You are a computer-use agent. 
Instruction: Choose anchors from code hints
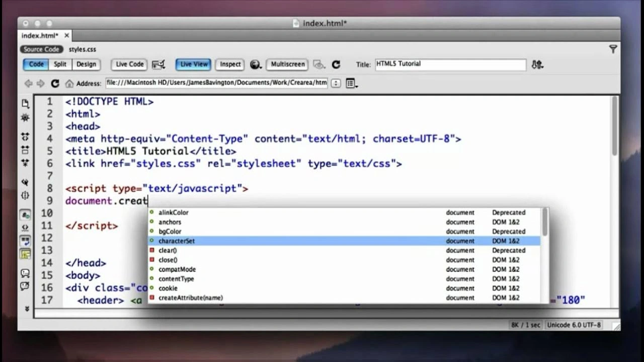point(344,222)
